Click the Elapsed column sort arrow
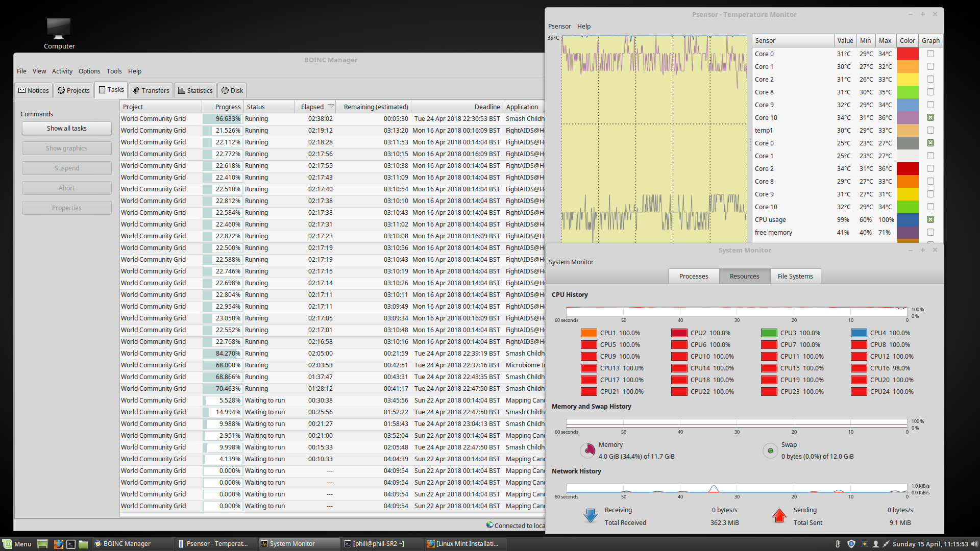 (331, 107)
